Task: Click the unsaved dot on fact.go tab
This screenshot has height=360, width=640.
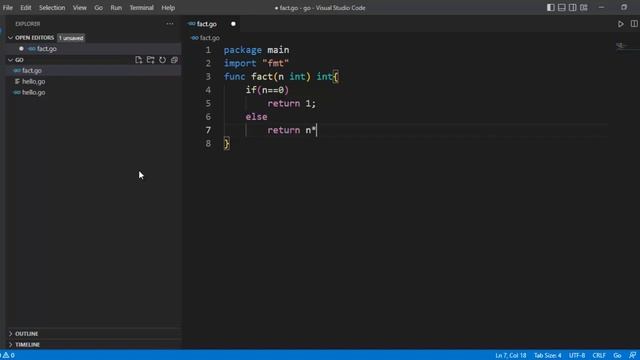Action: [233, 24]
